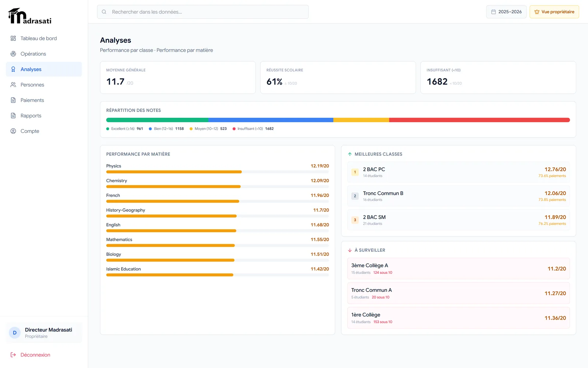Image resolution: width=588 pixels, height=368 pixels.
Task: Click the Déconnexion link
Action: [x=44, y=355]
